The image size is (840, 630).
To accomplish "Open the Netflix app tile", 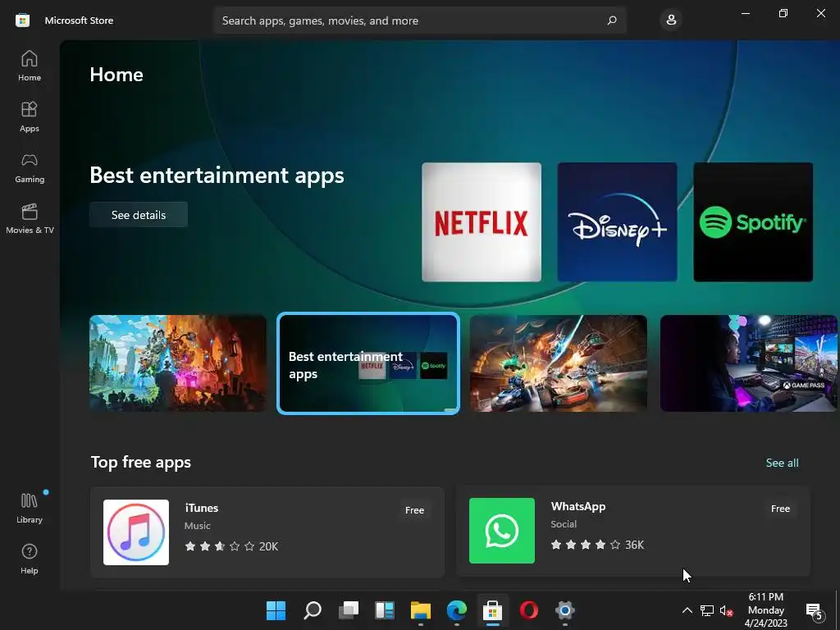I will pos(481,222).
